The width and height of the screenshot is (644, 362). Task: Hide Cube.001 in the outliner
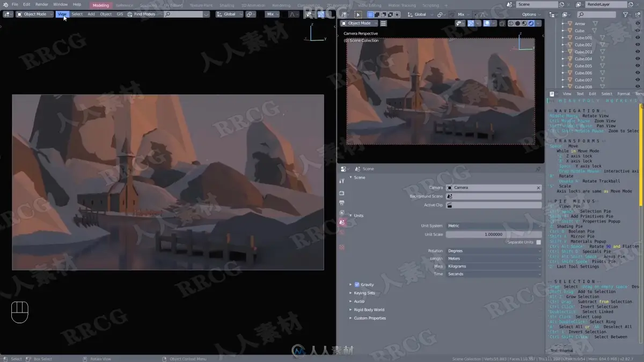(x=638, y=38)
